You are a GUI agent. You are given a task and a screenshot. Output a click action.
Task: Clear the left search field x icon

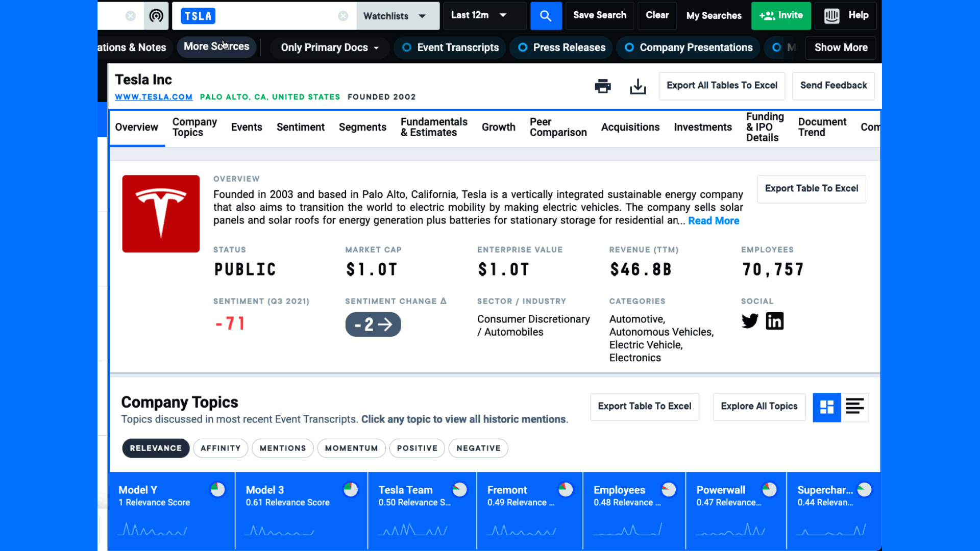[131, 16]
